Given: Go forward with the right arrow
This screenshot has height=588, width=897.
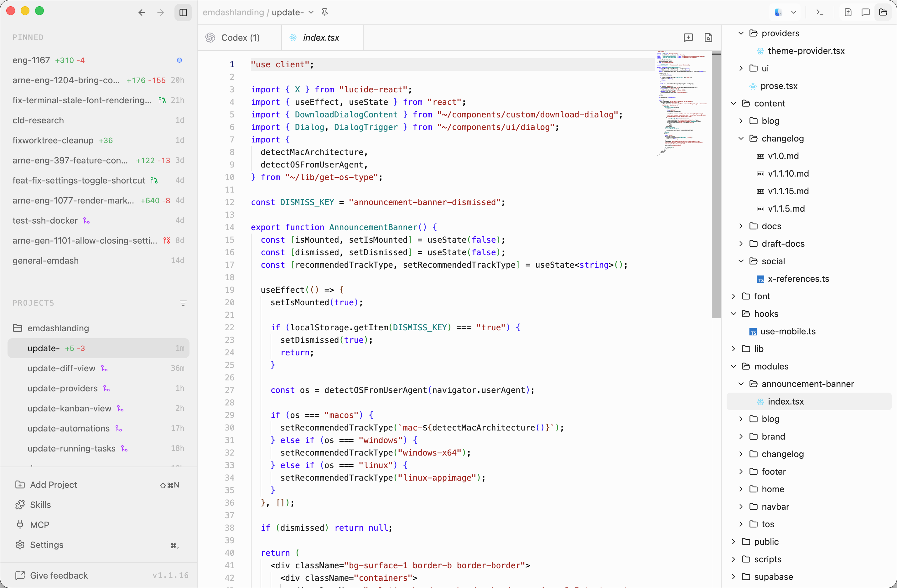Looking at the screenshot, I should pyautogui.click(x=161, y=13).
